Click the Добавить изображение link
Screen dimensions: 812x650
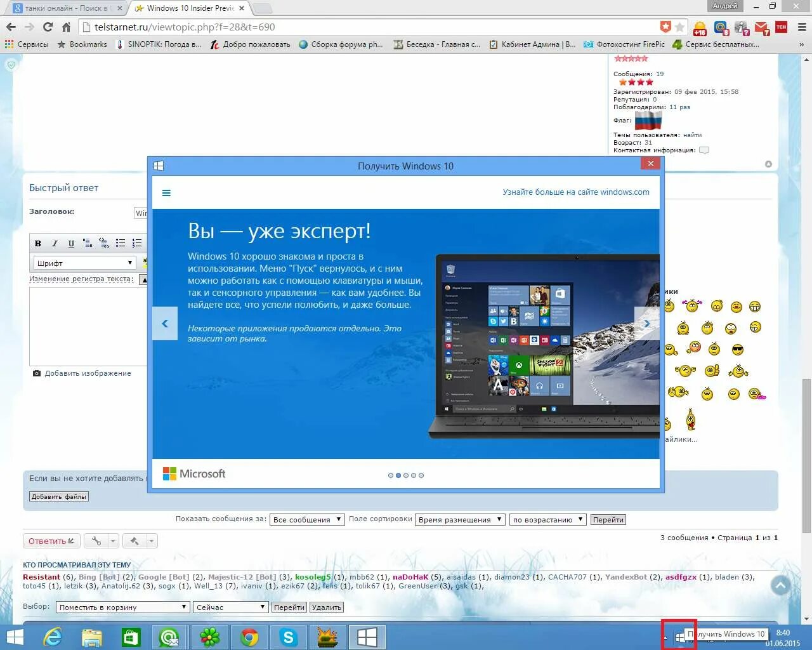[88, 373]
